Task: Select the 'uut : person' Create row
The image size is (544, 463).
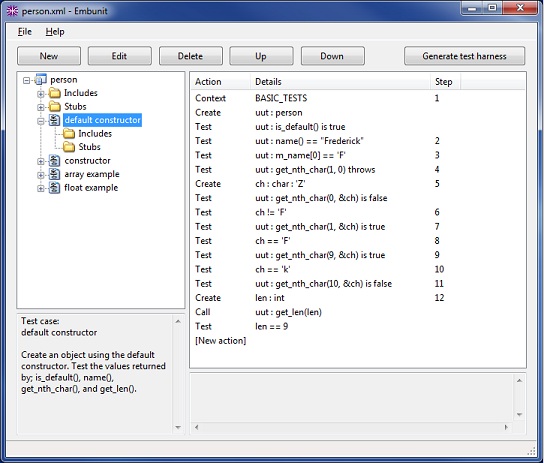Action: 357,113
